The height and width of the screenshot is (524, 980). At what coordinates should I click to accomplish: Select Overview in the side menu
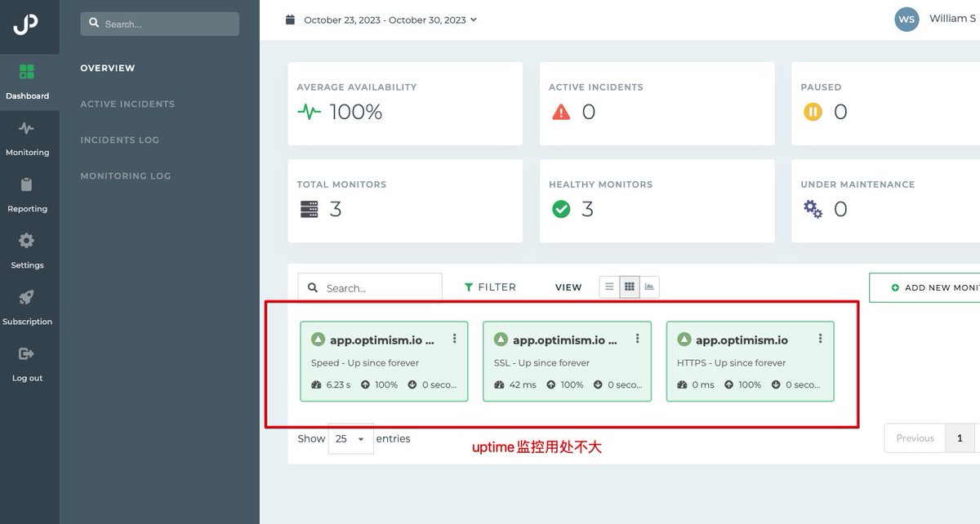(x=108, y=68)
